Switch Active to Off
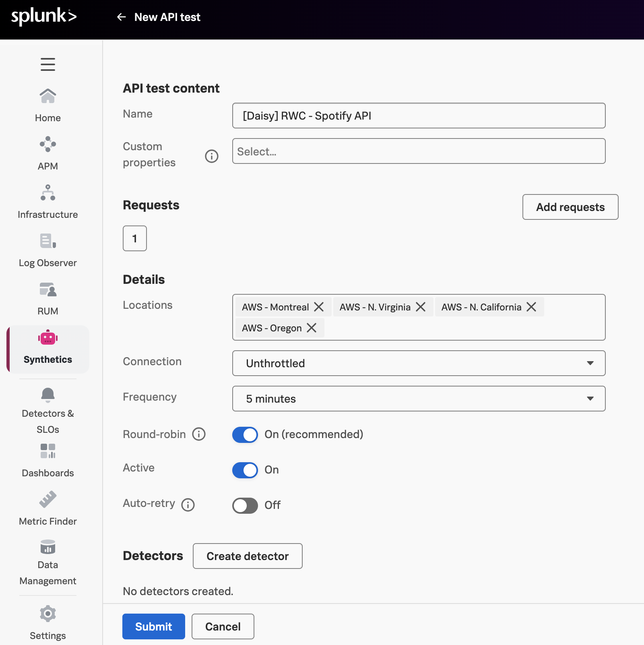The image size is (644, 645). pyautogui.click(x=245, y=470)
